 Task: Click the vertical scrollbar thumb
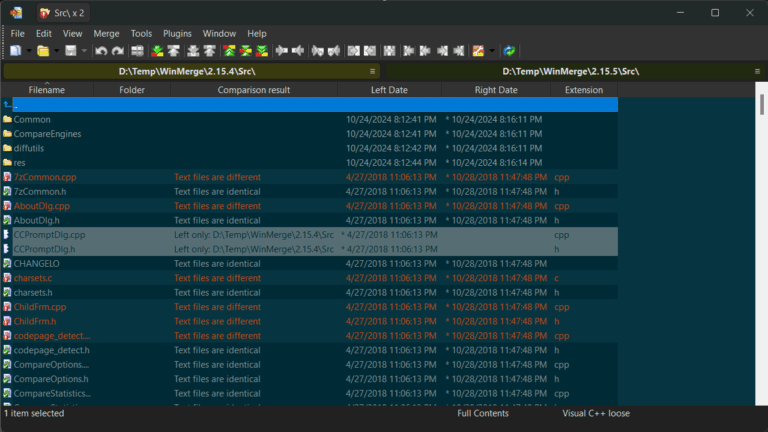coord(762,104)
